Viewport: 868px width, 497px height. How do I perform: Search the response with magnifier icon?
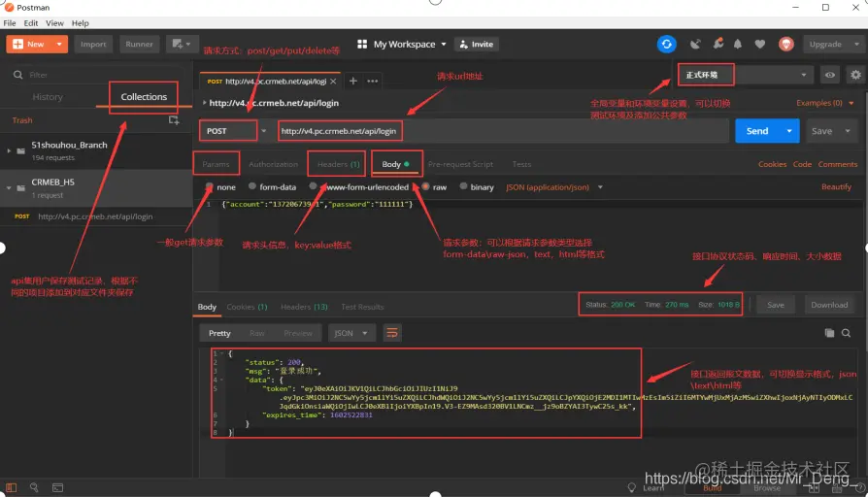[x=847, y=333]
